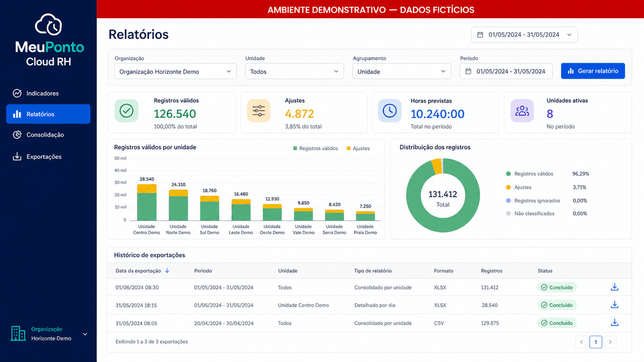Open the Consolidação menu item

48,135
